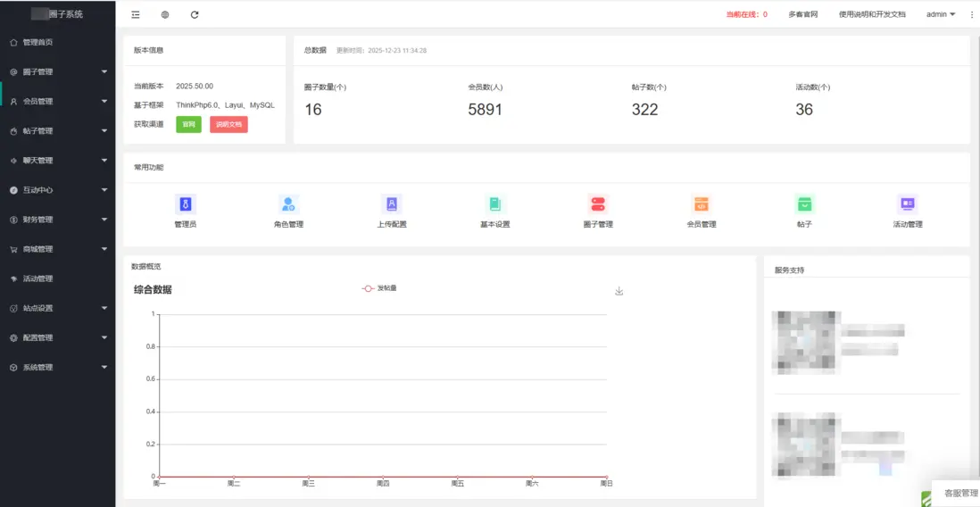Click the 36 activities count value
Image resolution: width=980 pixels, height=507 pixels.
(x=804, y=110)
